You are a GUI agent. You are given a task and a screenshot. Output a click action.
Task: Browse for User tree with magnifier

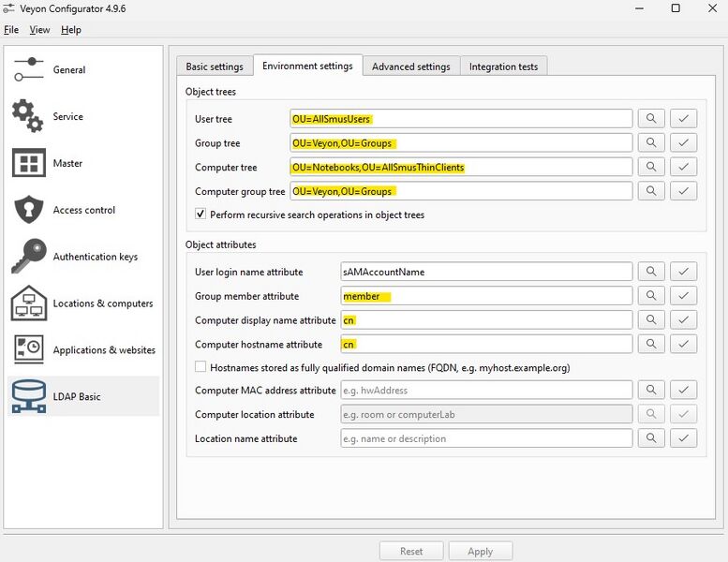(x=651, y=119)
